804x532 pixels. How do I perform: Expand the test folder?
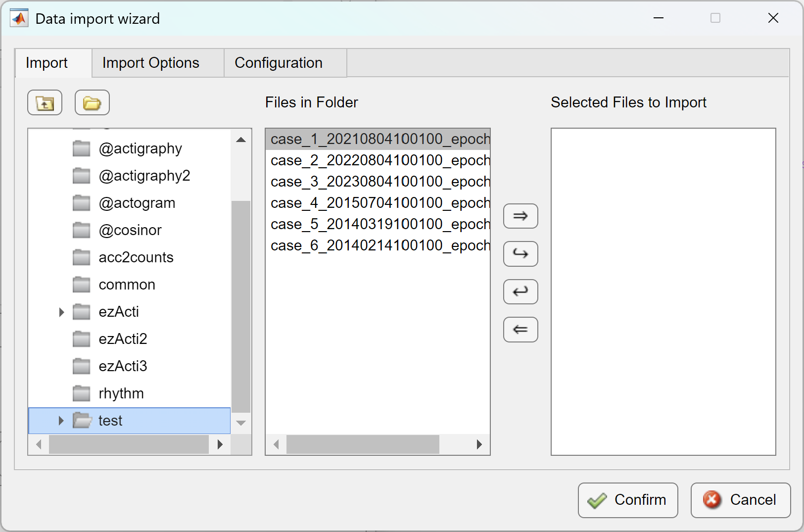click(x=61, y=421)
